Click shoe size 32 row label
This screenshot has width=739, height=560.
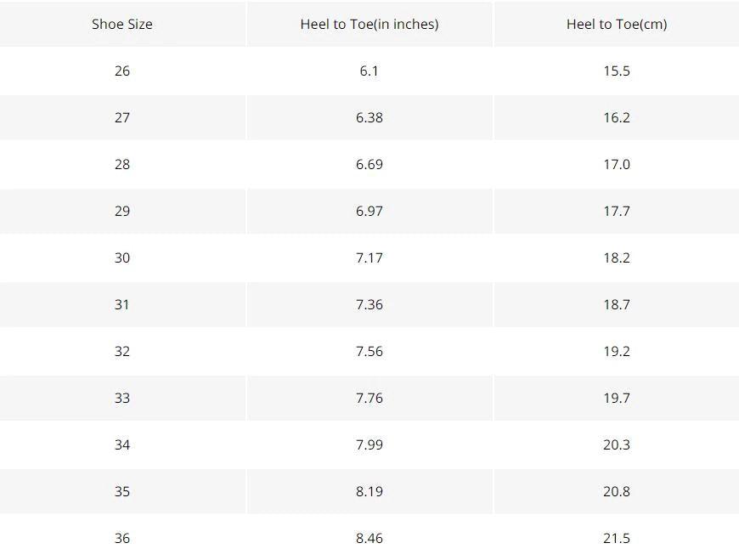point(122,351)
